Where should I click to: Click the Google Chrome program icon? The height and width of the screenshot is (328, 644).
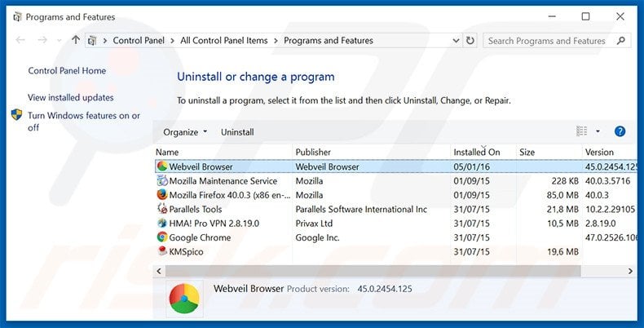coord(162,237)
